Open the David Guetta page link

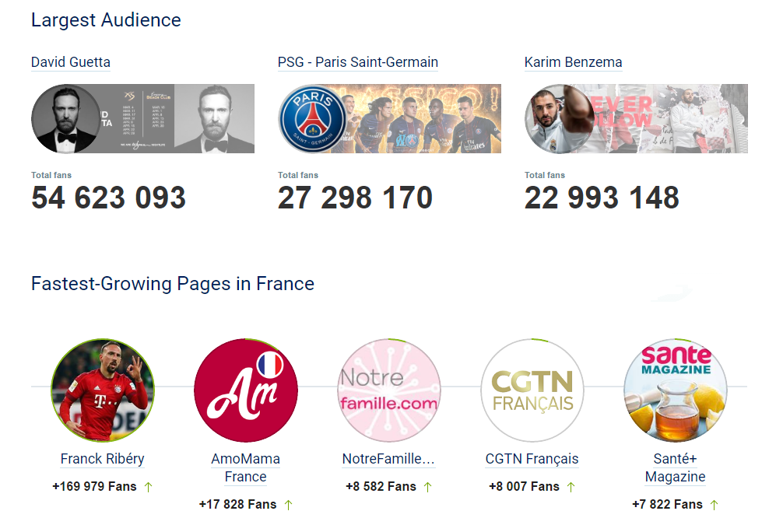point(71,62)
